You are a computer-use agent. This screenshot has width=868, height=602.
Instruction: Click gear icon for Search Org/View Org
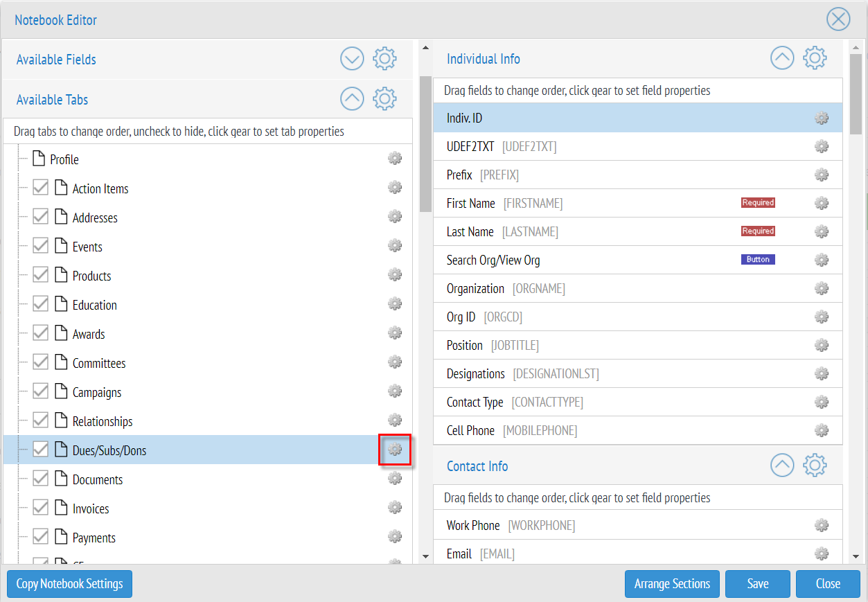[x=822, y=260]
